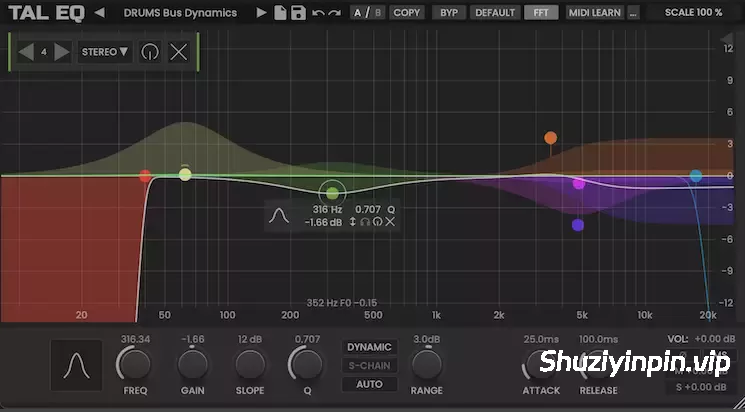Select the green 316 Hz band node
The width and height of the screenshot is (745, 412).
coord(333,193)
